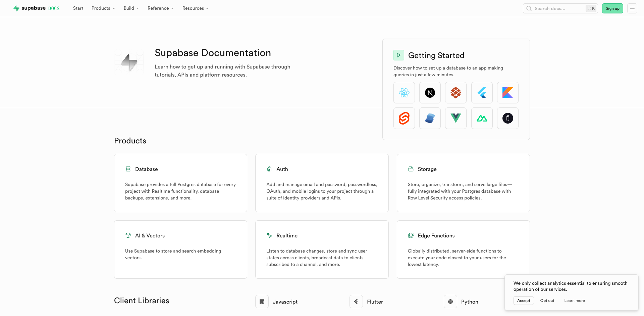Expand the Resources nav dropdown

(196, 8)
